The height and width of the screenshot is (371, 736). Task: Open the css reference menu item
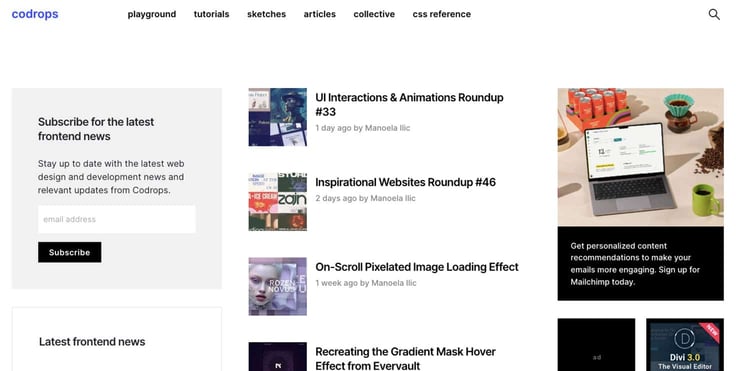(x=442, y=14)
